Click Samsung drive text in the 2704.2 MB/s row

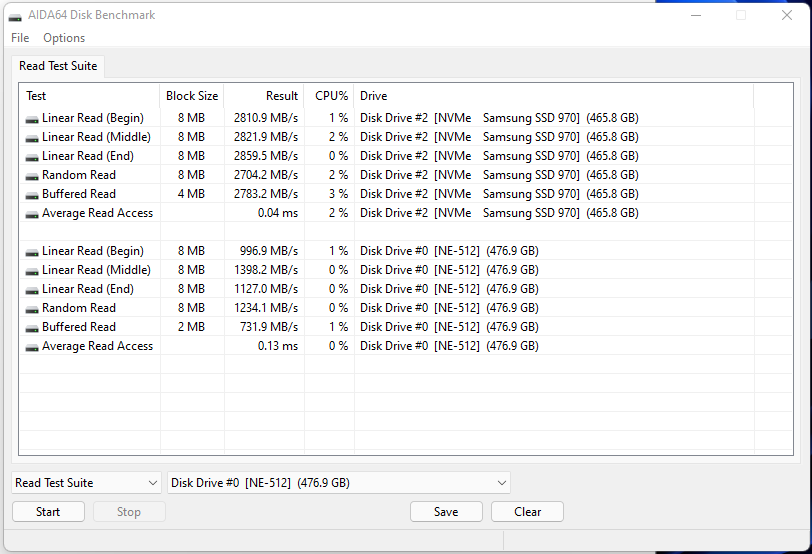coord(499,175)
